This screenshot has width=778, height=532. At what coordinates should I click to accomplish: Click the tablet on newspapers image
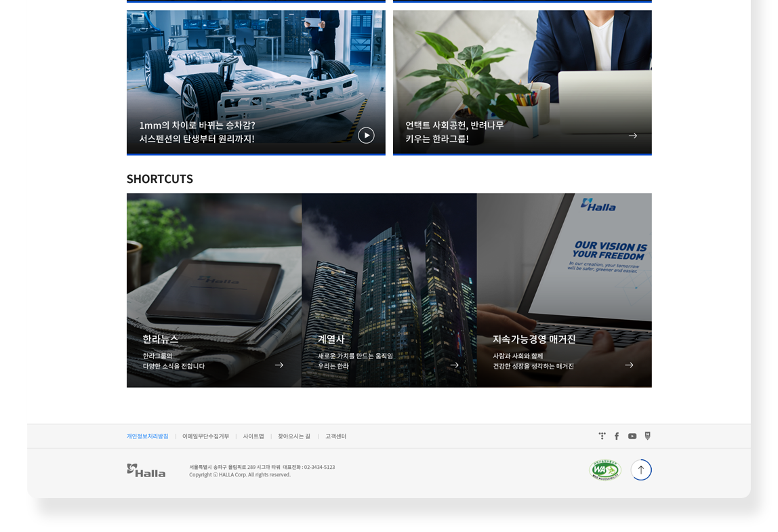click(x=214, y=290)
